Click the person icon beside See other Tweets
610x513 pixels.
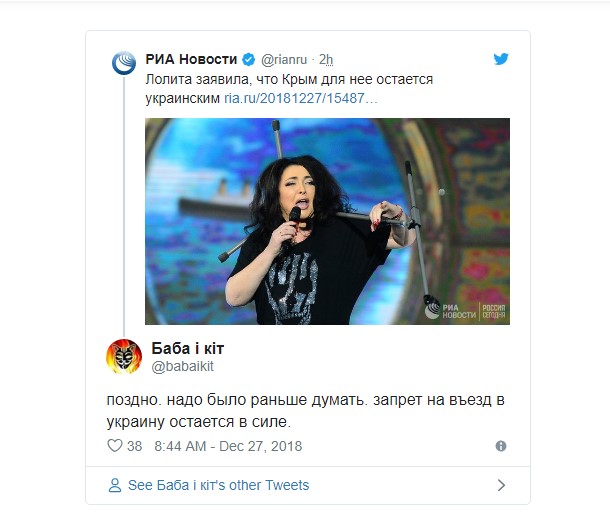pyautogui.click(x=115, y=485)
